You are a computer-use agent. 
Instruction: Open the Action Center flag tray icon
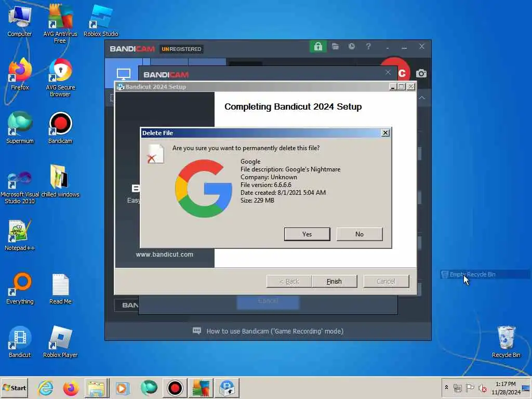(470, 388)
